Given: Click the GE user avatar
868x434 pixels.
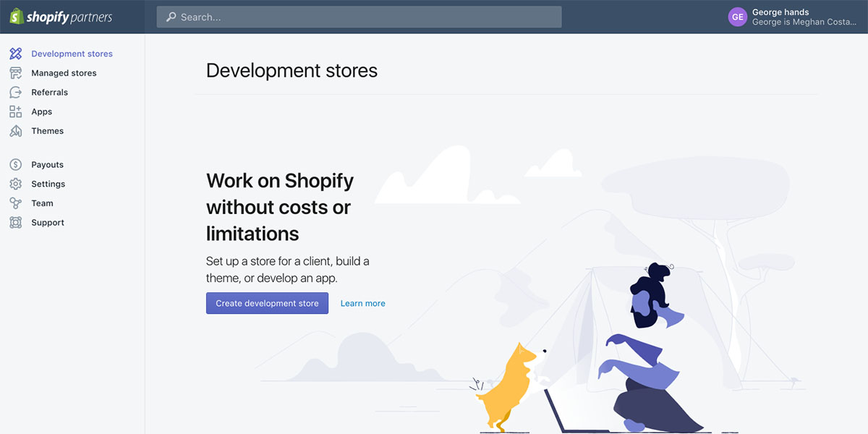Looking at the screenshot, I should (737, 17).
